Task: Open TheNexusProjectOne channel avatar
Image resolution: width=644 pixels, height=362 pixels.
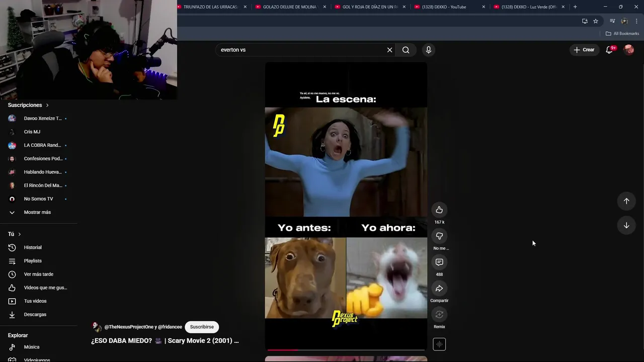Action: pyautogui.click(x=96, y=327)
